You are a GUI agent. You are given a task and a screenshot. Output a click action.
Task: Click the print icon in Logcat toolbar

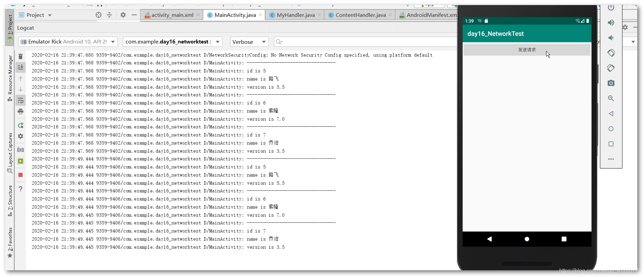21,111
